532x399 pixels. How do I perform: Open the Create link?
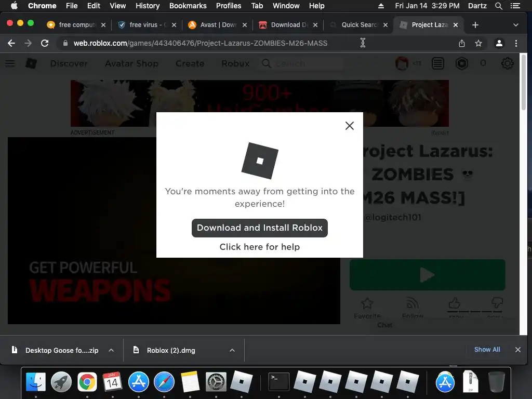click(190, 63)
